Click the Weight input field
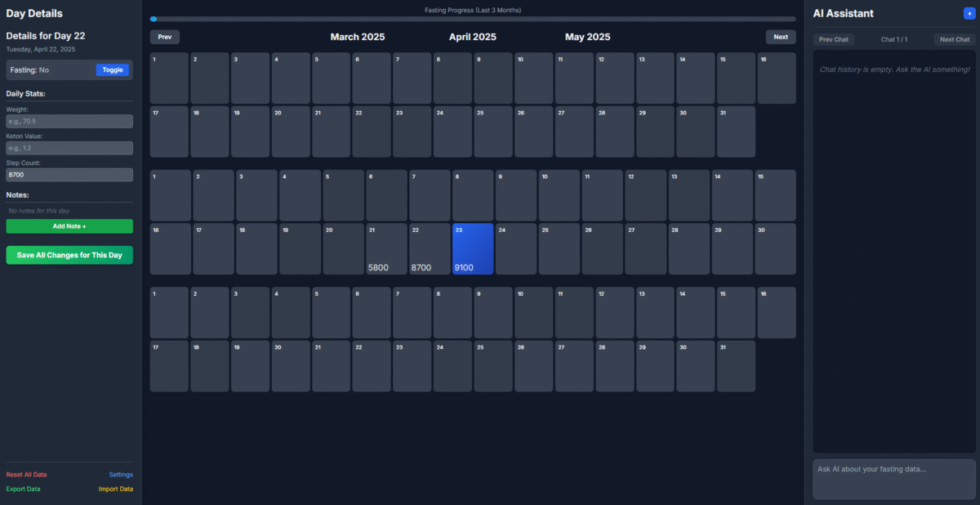This screenshot has height=505, width=980. (69, 121)
